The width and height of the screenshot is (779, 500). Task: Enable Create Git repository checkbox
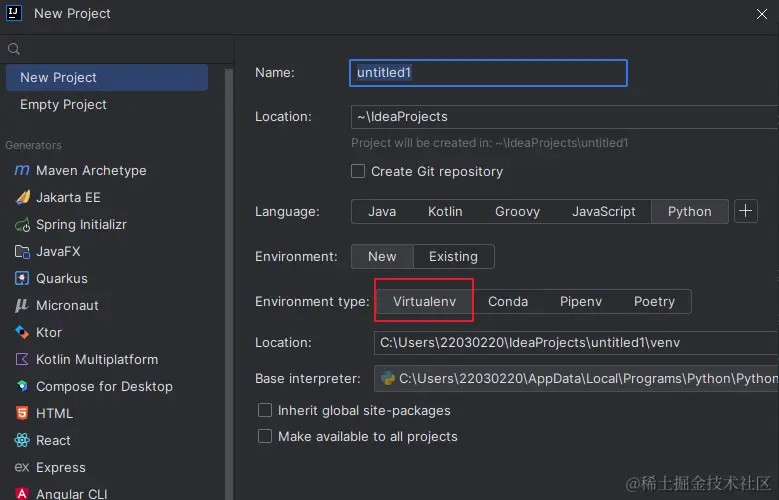358,171
